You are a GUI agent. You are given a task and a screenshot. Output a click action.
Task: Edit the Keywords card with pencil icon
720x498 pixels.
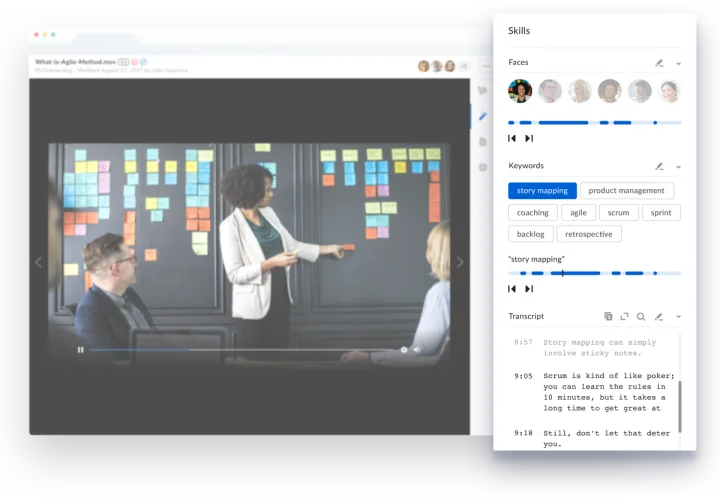(659, 166)
